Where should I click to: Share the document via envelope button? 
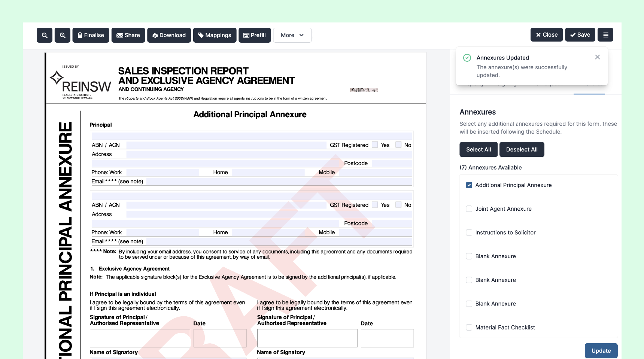click(x=128, y=35)
